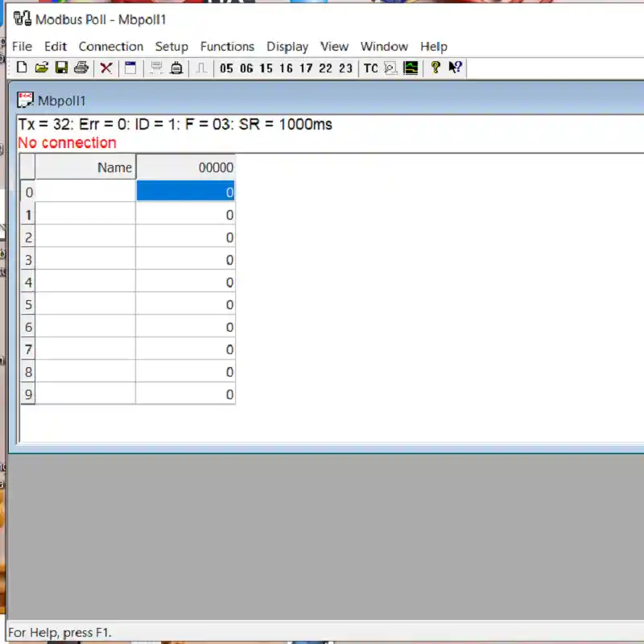Click the TC test center button
This screenshot has height=644, width=644.
371,68
